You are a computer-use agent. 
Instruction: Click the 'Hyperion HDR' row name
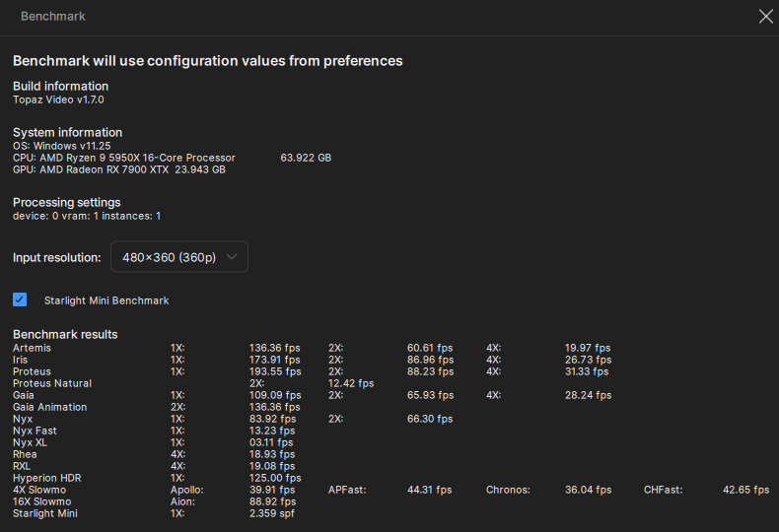47,479
